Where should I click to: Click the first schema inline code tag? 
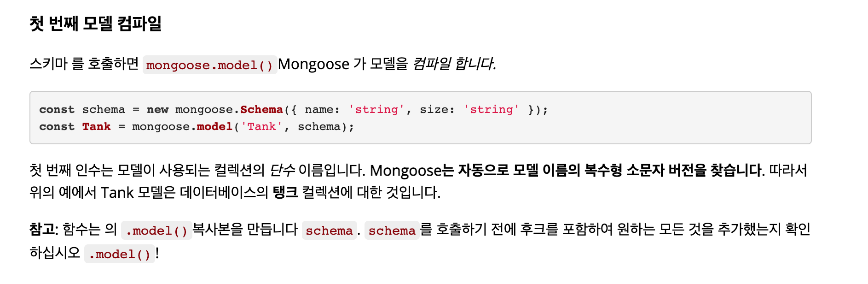coord(329,231)
